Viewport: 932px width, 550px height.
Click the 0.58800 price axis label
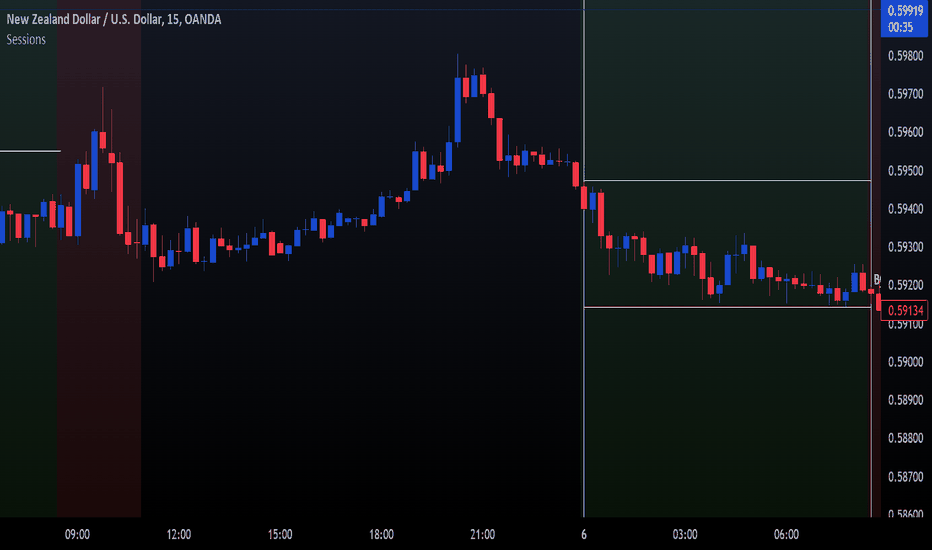(905, 438)
